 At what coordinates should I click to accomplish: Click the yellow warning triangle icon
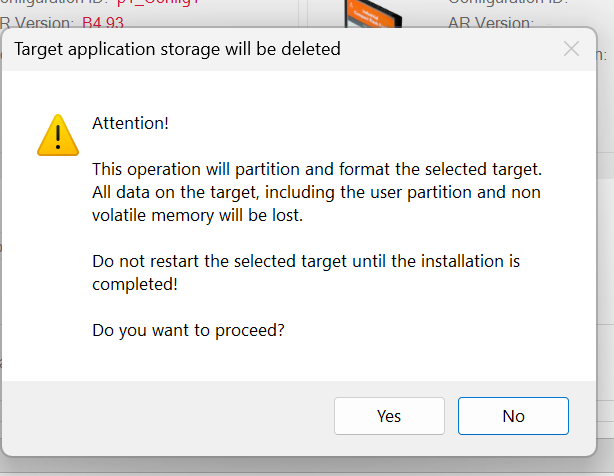(58, 135)
